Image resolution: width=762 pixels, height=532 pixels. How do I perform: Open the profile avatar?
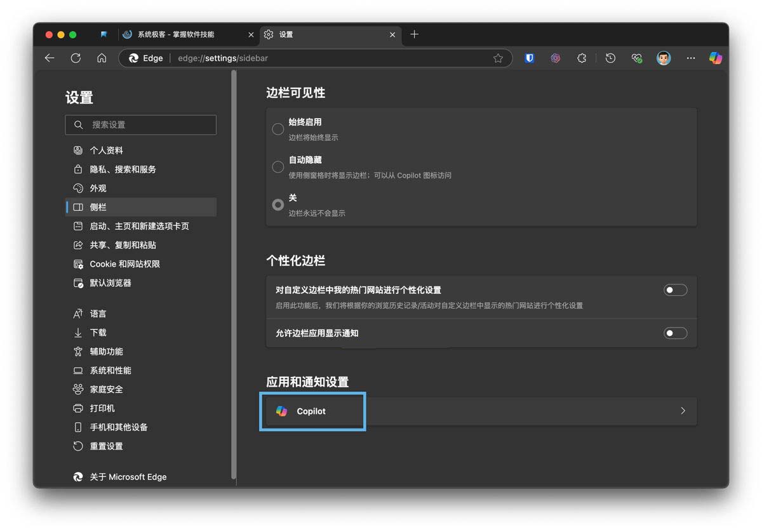pos(664,58)
